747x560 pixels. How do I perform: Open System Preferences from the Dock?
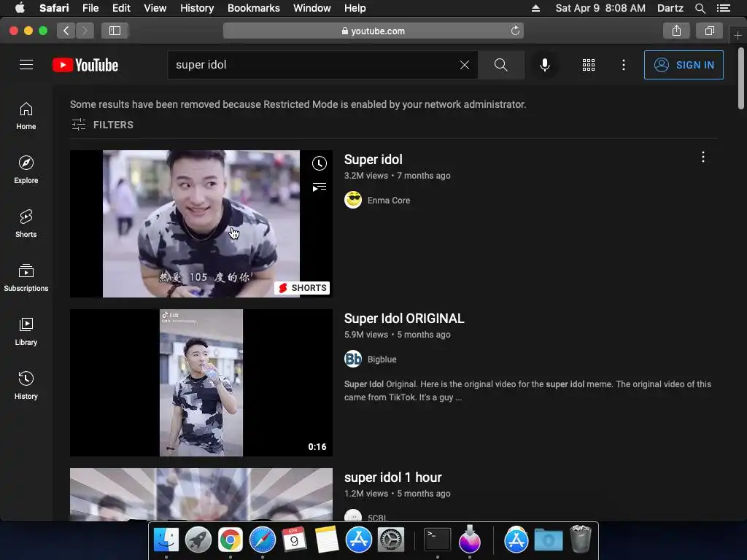click(391, 540)
